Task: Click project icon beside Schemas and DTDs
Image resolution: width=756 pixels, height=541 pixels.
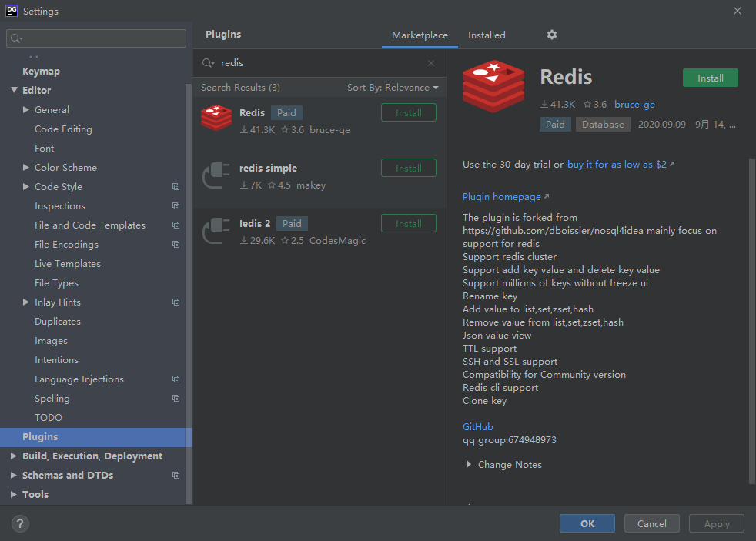Action: tap(176, 475)
